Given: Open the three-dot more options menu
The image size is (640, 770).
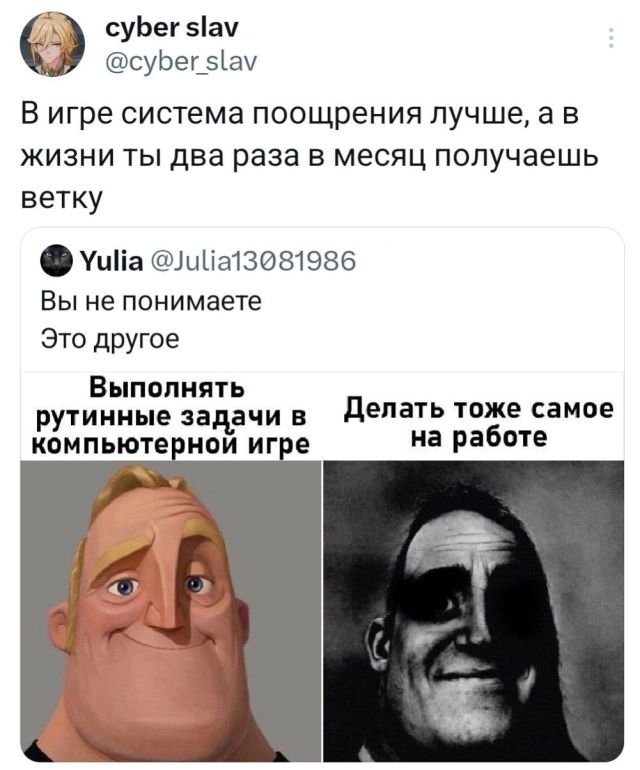Looking at the screenshot, I should click(x=611, y=38).
